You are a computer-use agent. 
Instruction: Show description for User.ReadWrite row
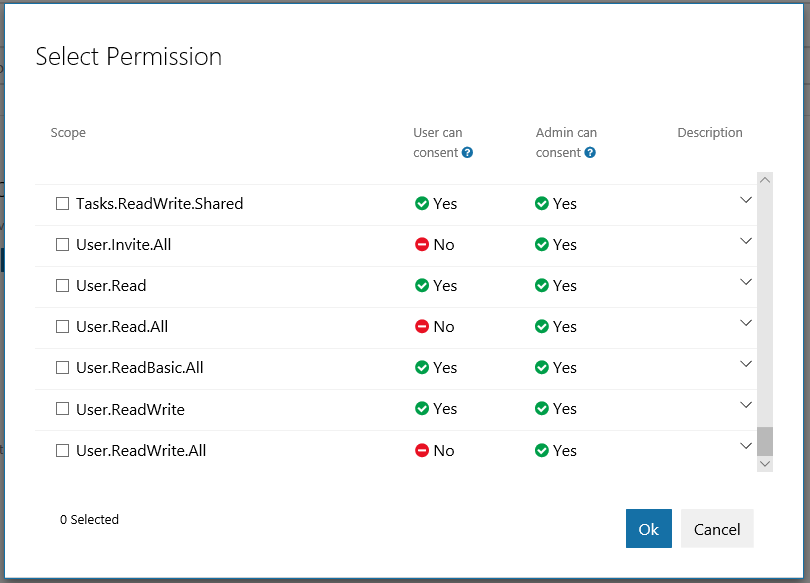click(x=745, y=405)
